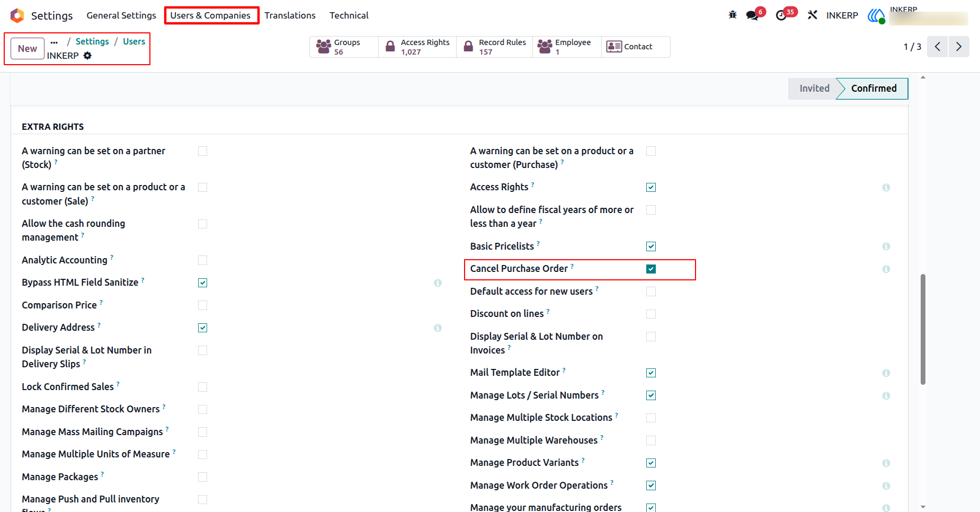Go to next record with right arrow

959,47
